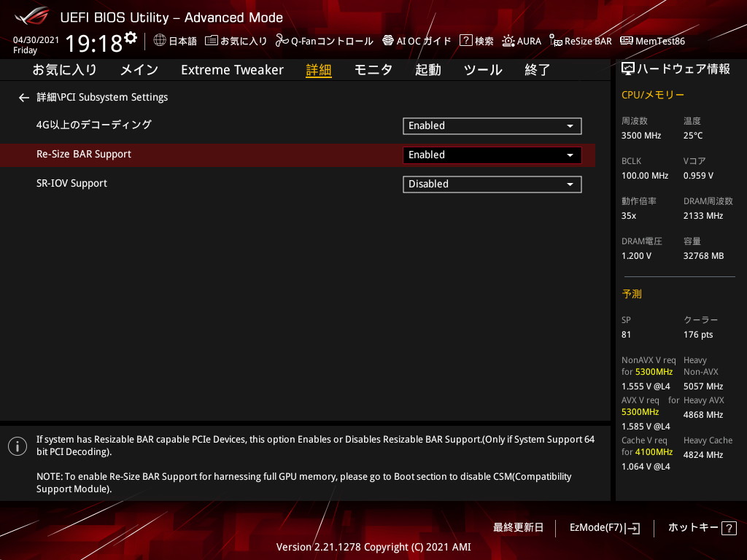This screenshot has height=560, width=747.
Task: Open the Extreme Tweaker tab
Action: pyautogui.click(x=232, y=70)
